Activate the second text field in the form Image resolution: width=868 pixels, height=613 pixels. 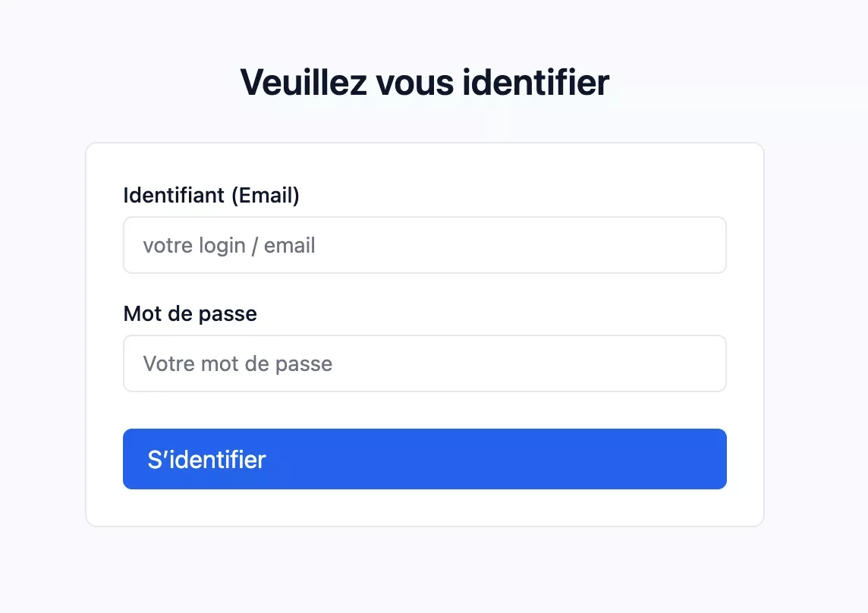point(425,363)
